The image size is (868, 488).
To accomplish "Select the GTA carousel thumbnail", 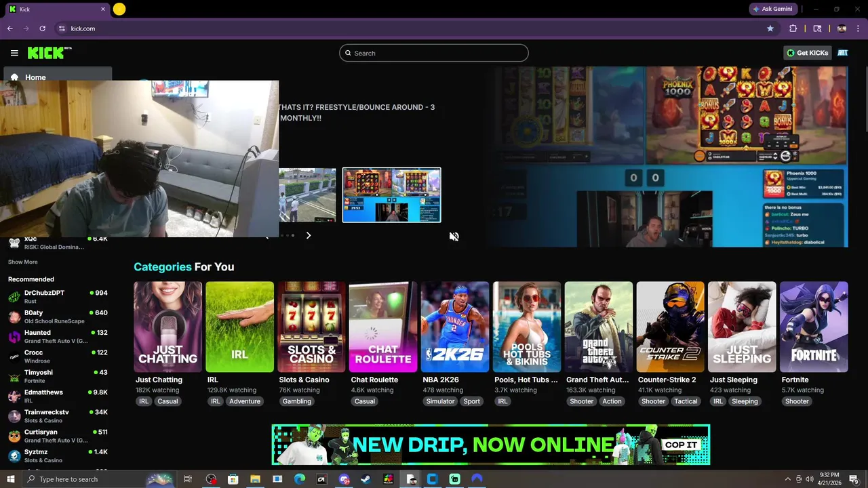I will [x=307, y=195].
